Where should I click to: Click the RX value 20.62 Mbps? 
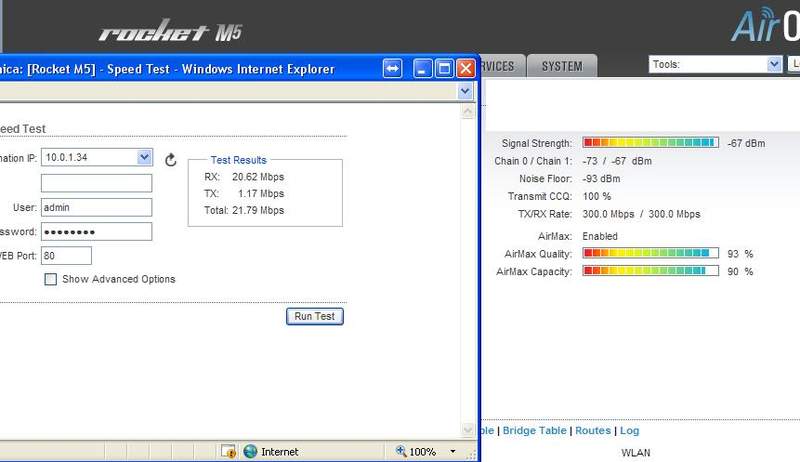[258, 177]
